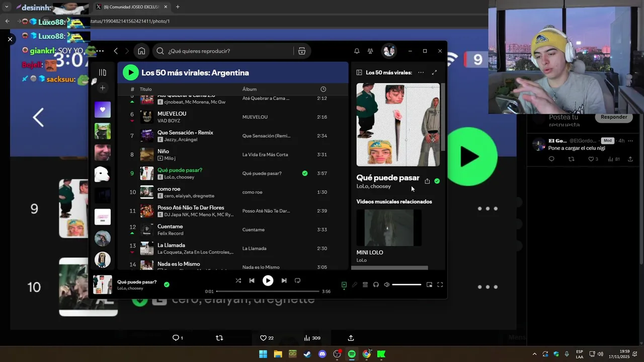
Task: Open more options in Now Playing panel
Action: click(421, 72)
